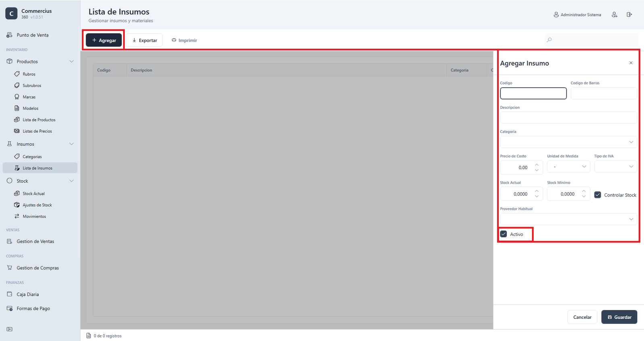Viewport: 644px width, 341px height.
Task: Click the Insumos flask icon
Action: coord(9,144)
